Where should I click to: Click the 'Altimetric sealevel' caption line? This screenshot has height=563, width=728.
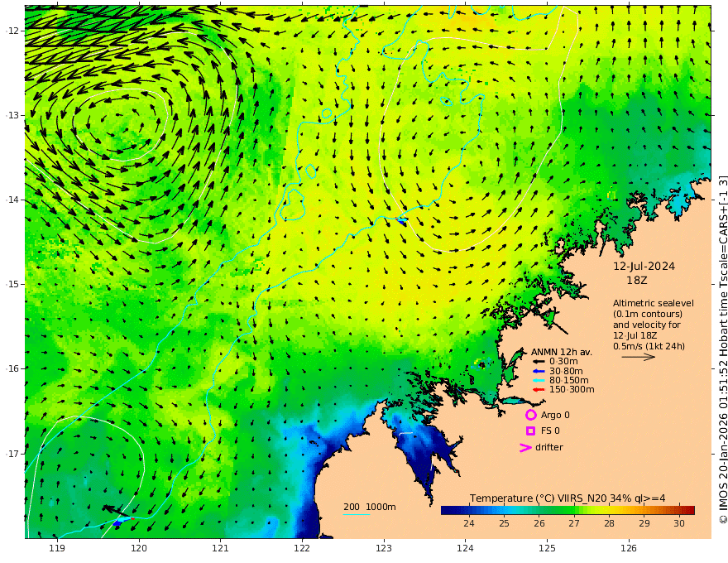[654, 303]
